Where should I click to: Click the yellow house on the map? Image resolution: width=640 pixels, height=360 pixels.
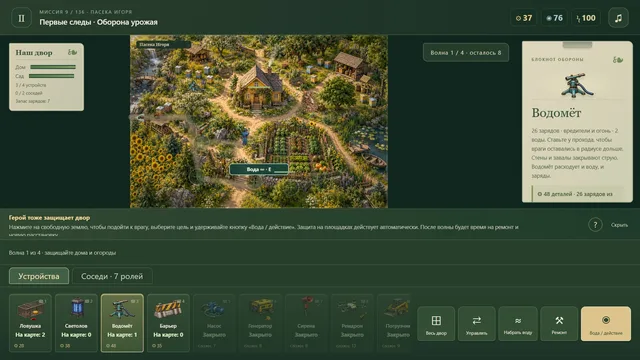260,87
